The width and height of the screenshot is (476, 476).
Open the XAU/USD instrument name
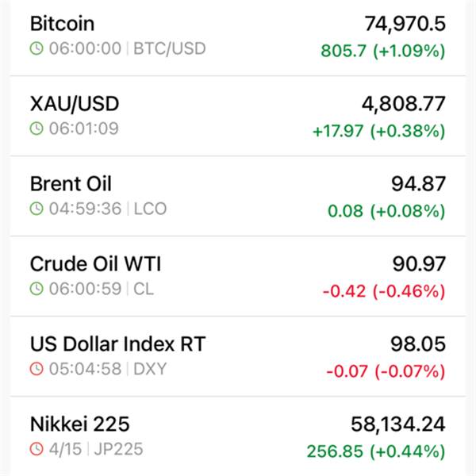pos(75,104)
